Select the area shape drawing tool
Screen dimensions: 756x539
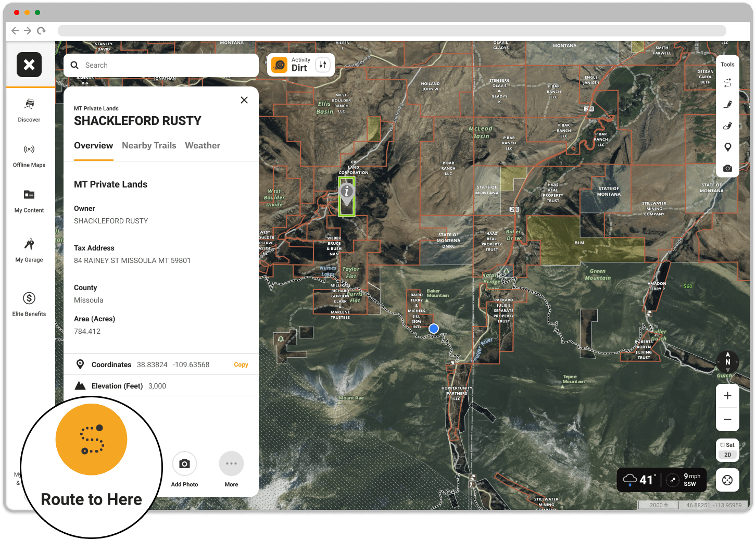coord(727,126)
